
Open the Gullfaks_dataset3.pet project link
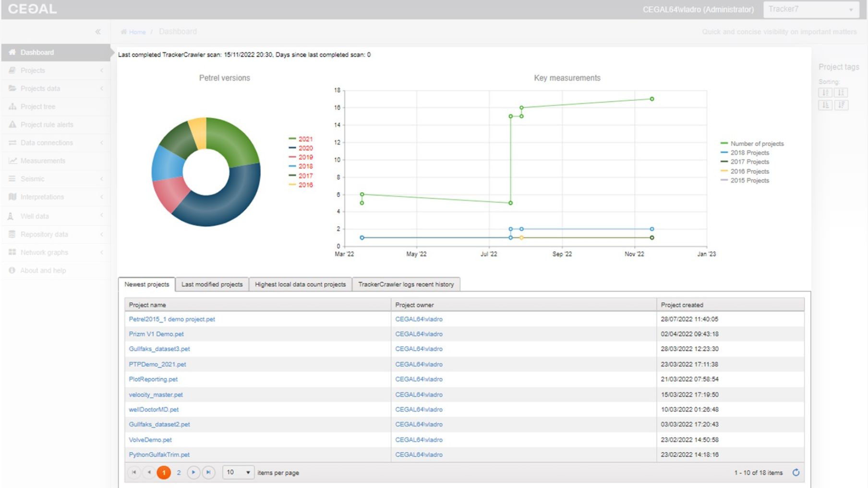pyautogui.click(x=159, y=349)
